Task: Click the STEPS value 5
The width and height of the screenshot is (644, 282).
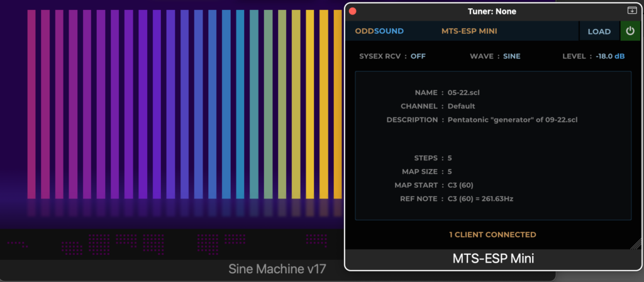Action: (450, 158)
